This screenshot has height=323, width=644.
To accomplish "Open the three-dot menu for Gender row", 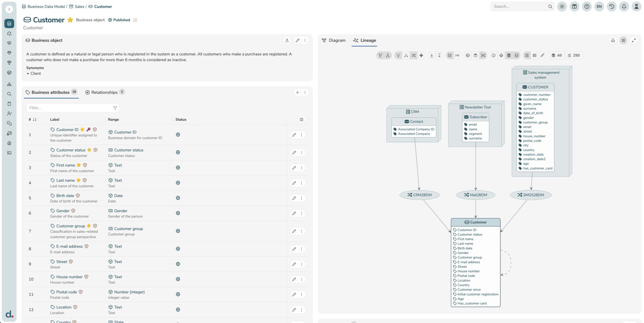I will pyautogui.click(x=302, y=213).
